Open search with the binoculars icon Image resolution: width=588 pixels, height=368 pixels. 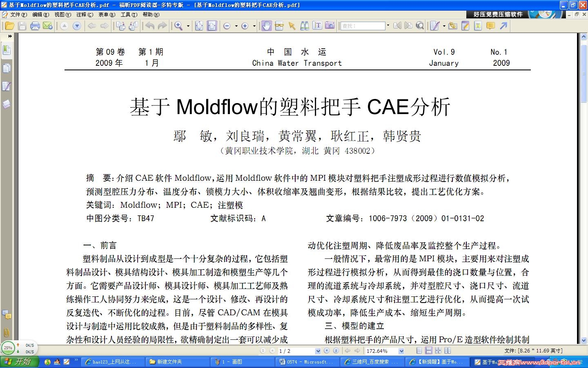(305, 26)
